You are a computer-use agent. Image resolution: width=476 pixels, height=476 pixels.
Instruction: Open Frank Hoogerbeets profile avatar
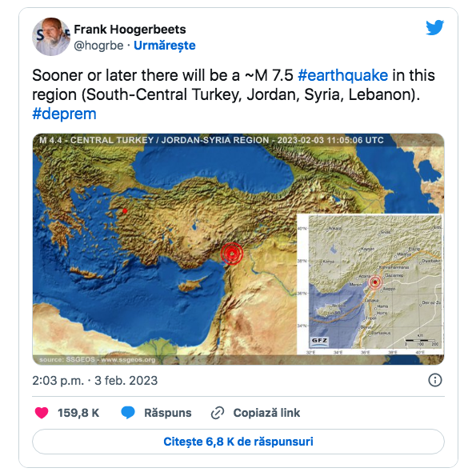(x=51, y=37)
